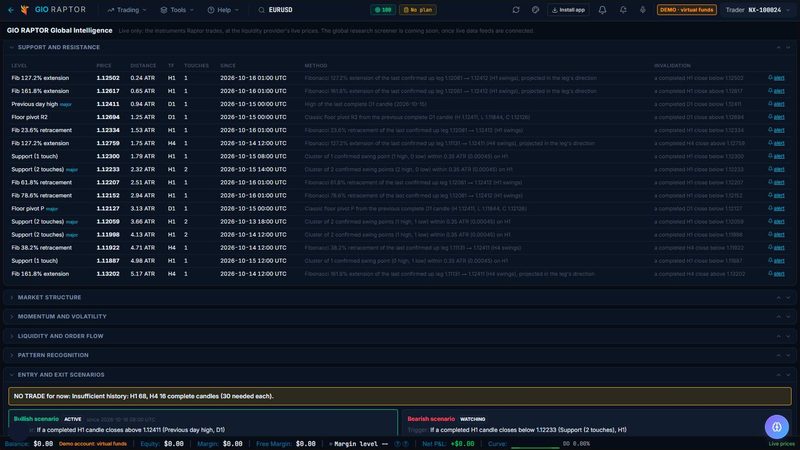The height and width of the screenshot is (450, 800).
Task: Move Pattern Recognition section up
Action: 779,355
